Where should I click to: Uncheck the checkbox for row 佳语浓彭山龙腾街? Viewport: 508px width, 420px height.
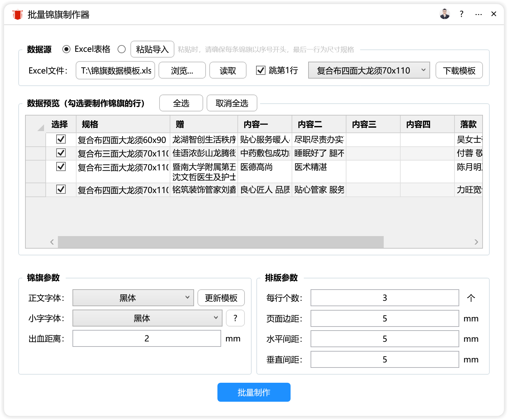click(61, 153)
